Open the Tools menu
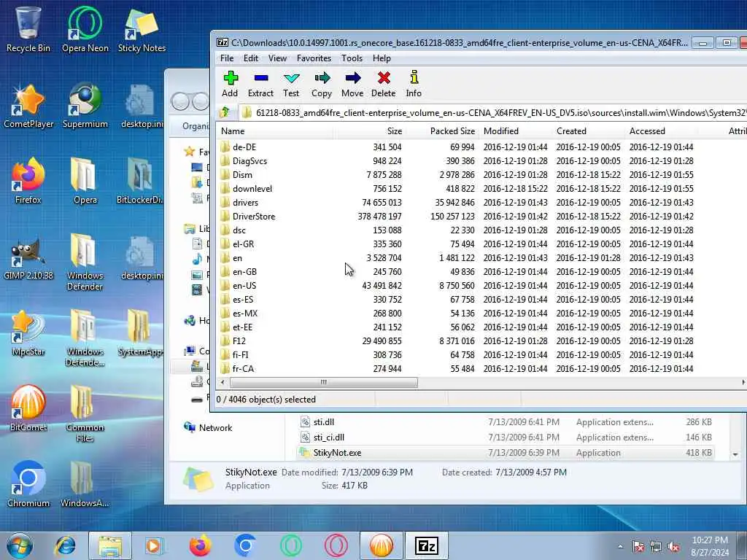Viewport: 747px width, 560px height. [x=352, y=58]
